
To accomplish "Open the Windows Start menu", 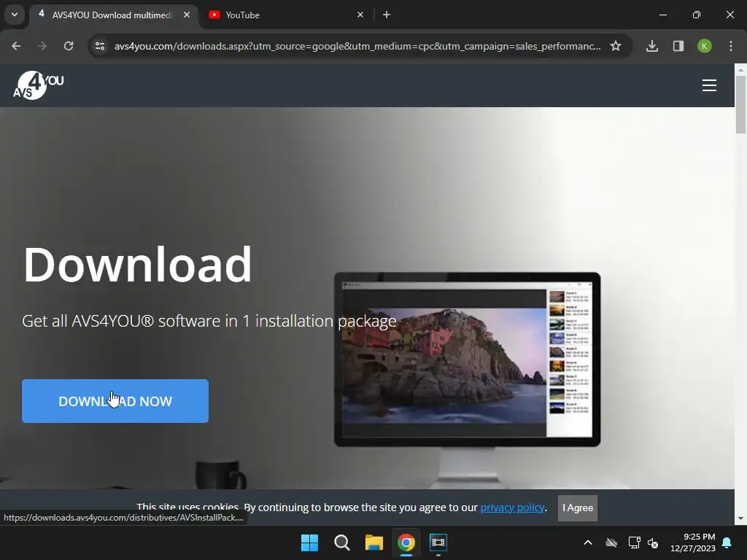I will tap(309, 542).
